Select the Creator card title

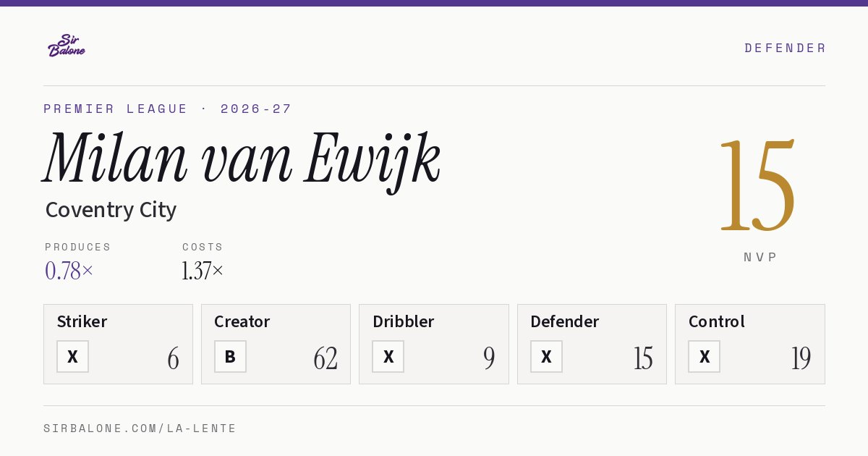[x=242, y=321]
